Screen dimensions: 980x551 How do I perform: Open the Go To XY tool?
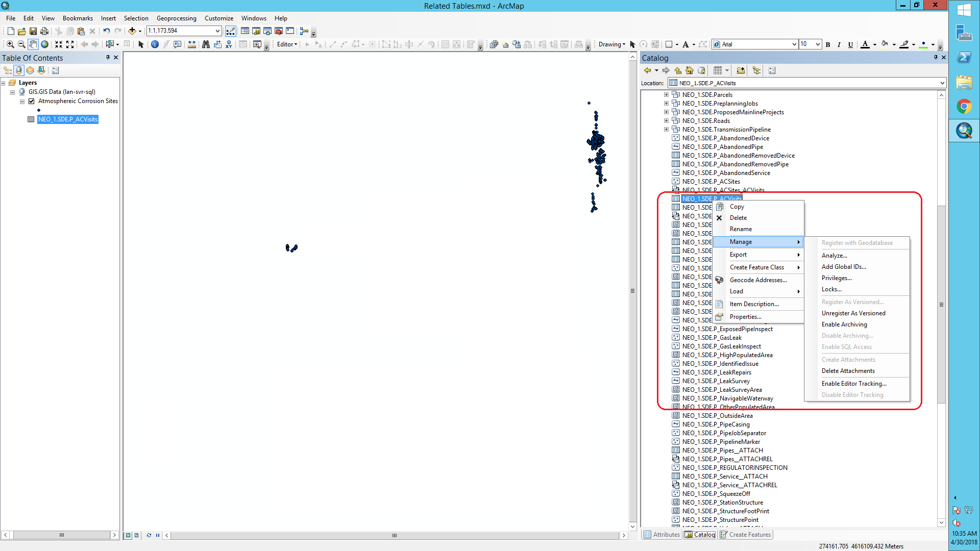[x=229, y=44]
